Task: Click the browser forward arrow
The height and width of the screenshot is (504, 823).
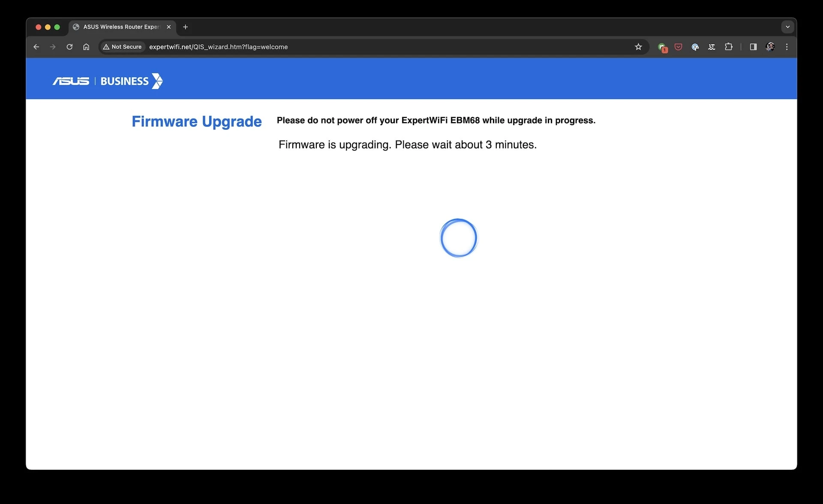Action: click(x=53, y=47)
